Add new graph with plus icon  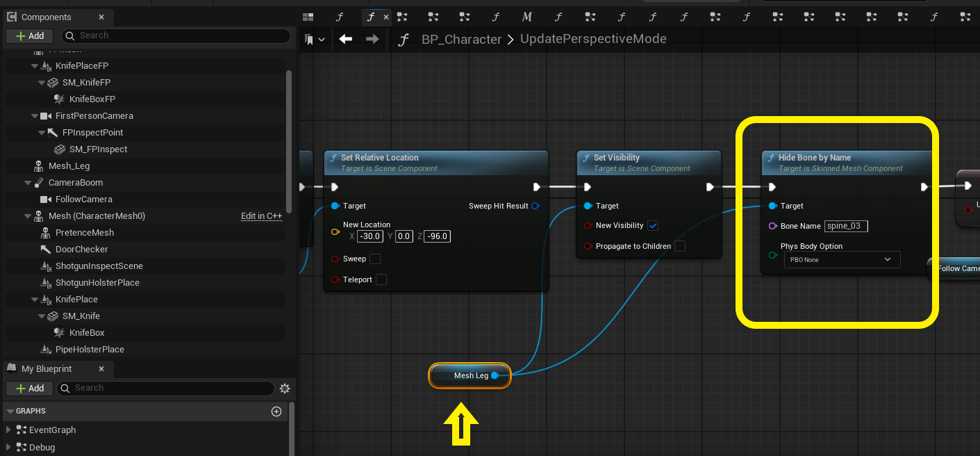coord(276,412)
